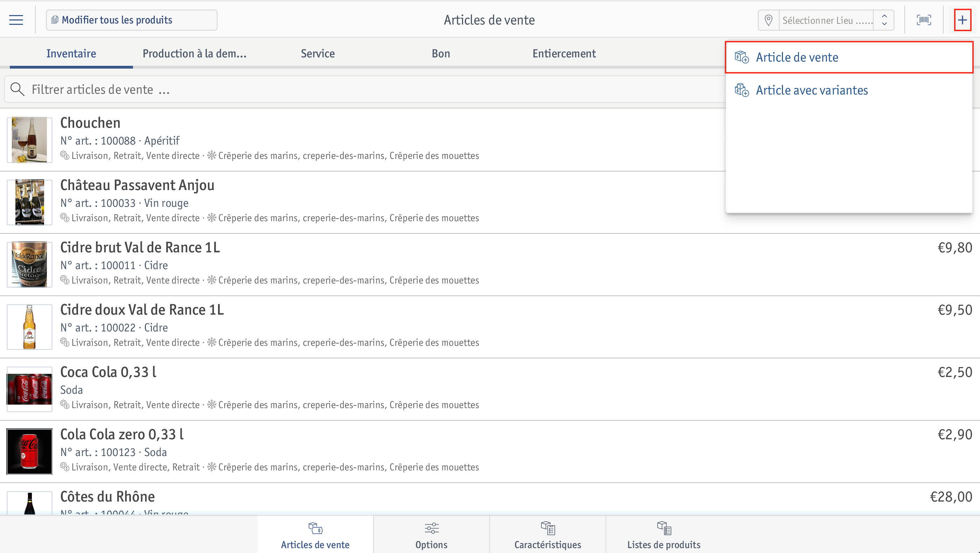Switch to the Service tab
This screenshot has height=553, width=980.
pos(318,54)
